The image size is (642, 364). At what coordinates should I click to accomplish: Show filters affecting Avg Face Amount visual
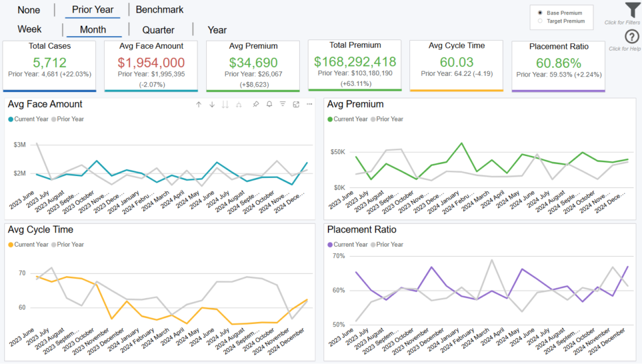tap(283, 105)
